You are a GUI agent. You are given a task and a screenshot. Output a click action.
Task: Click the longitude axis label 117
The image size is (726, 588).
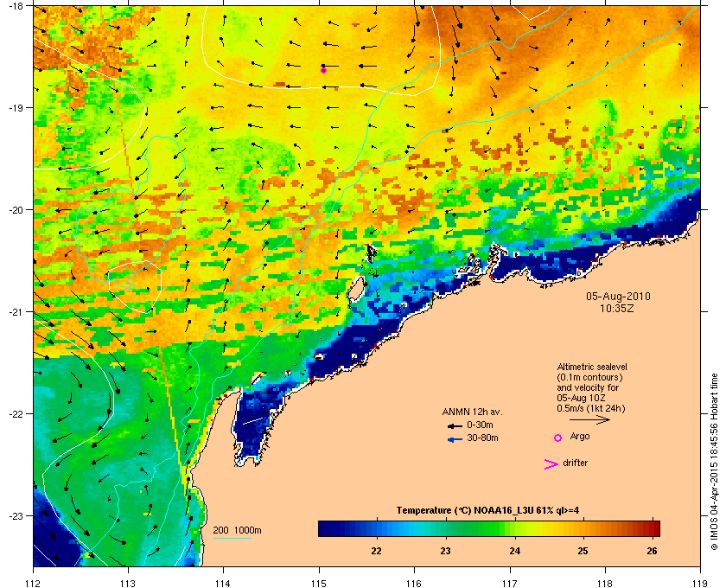tap(509, 583)
